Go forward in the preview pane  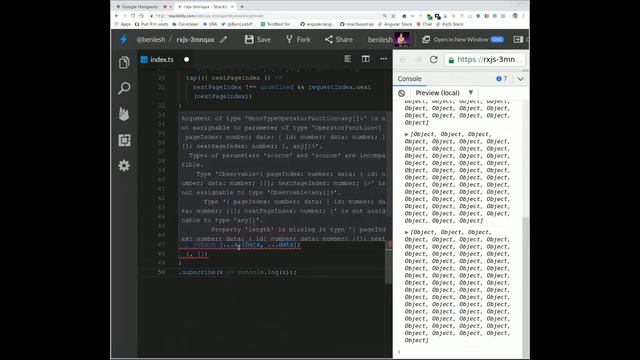click(x=418, y=60)
